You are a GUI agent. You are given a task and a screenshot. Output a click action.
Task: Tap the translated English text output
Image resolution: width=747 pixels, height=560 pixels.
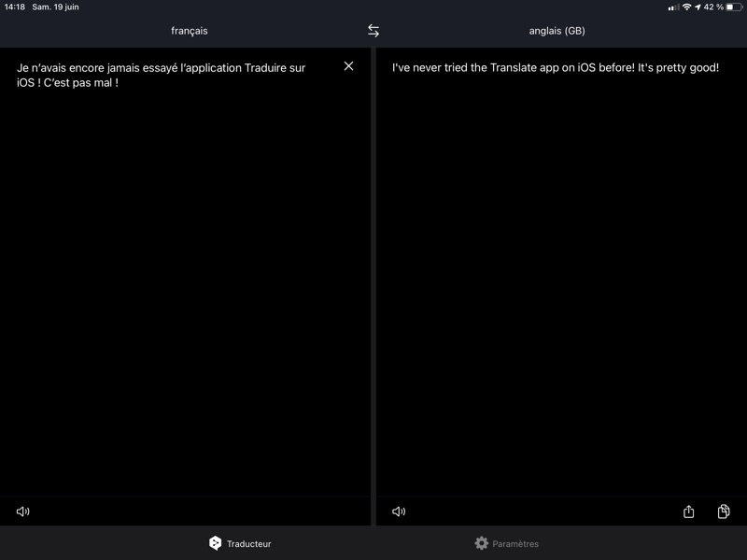coord(556,68)
